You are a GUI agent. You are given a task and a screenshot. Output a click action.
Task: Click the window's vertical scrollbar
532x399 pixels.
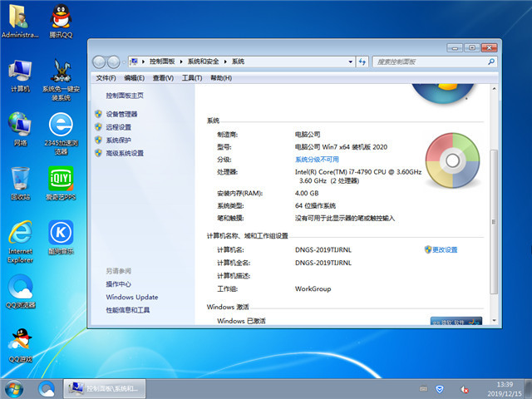pyautogui.click(x=494, y=208)
